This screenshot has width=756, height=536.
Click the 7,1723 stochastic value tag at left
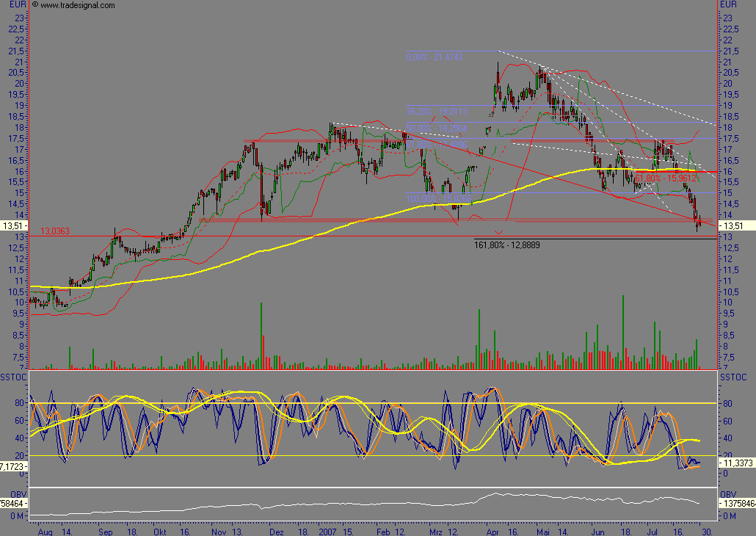[14, 466]
